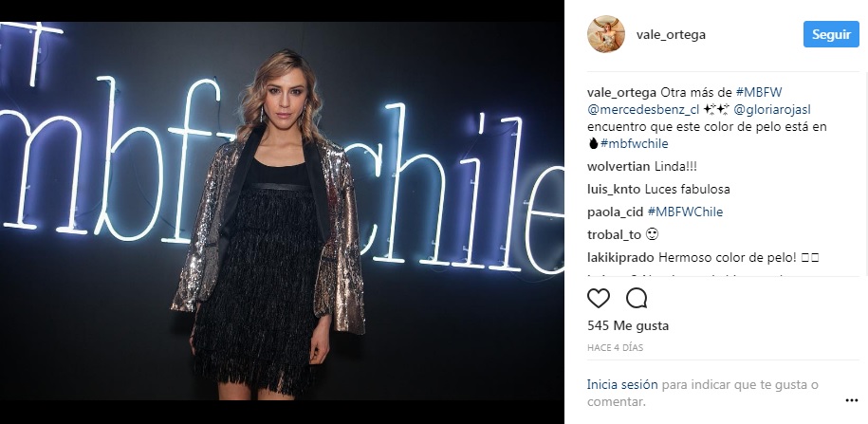The height and width of the screenshot is (424, 868).
Task: Visit the @mercedesbenz_cl mentioned profile
Action: click(x=643, y=110)
